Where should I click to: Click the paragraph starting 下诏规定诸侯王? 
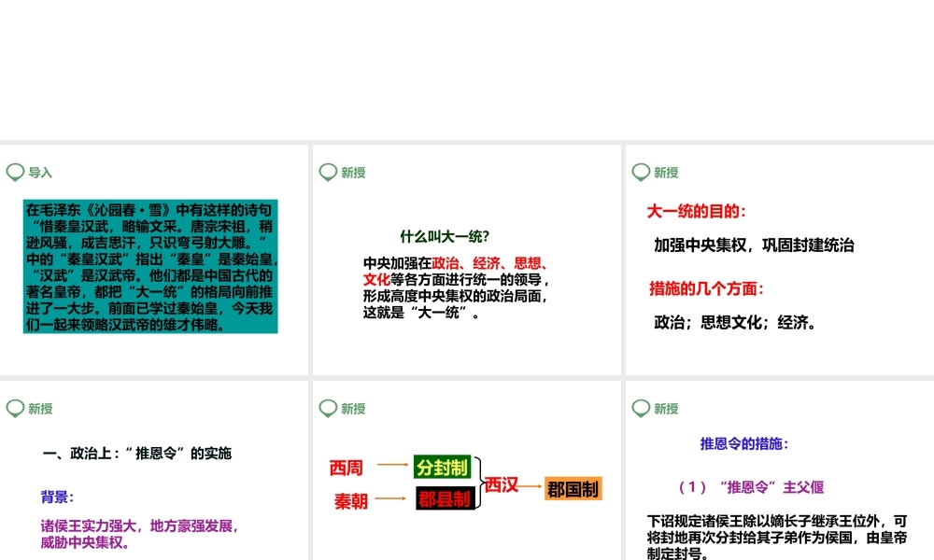(777, 538)
